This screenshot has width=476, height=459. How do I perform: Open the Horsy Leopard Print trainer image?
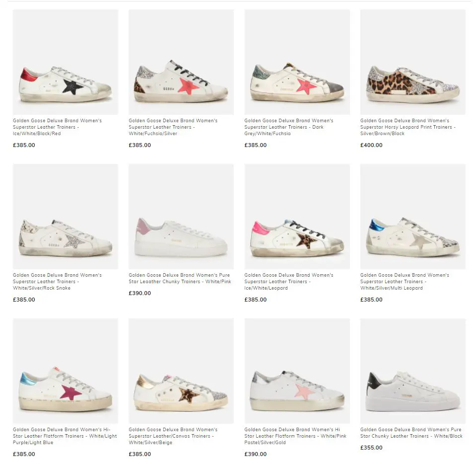[413, 62]
